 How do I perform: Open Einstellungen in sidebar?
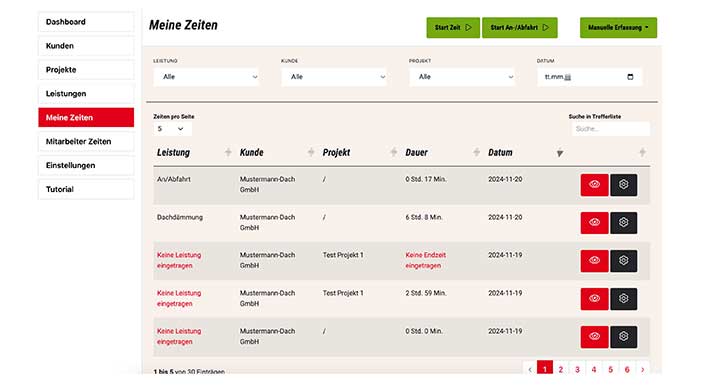86,165
